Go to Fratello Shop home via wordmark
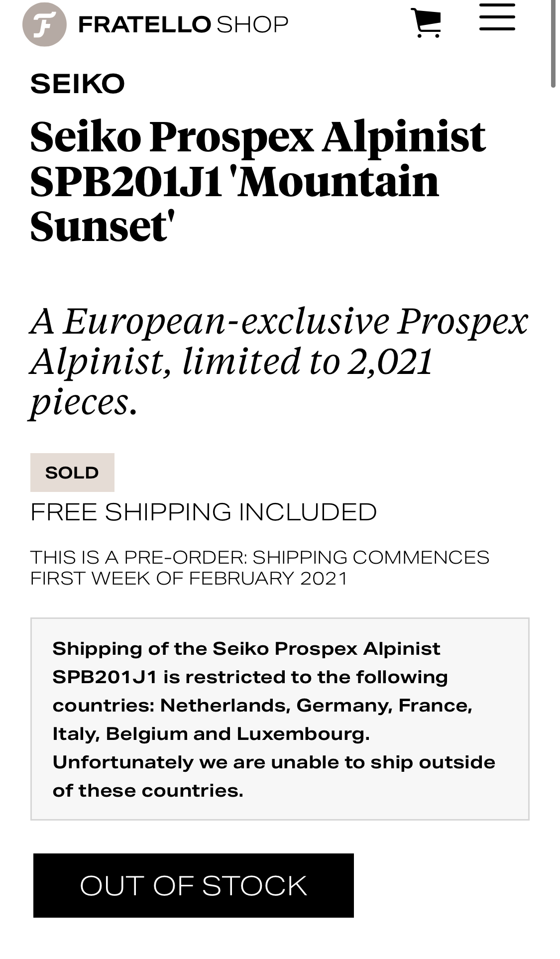The height and width of the screenshot is (959, 560). point(183,24)
